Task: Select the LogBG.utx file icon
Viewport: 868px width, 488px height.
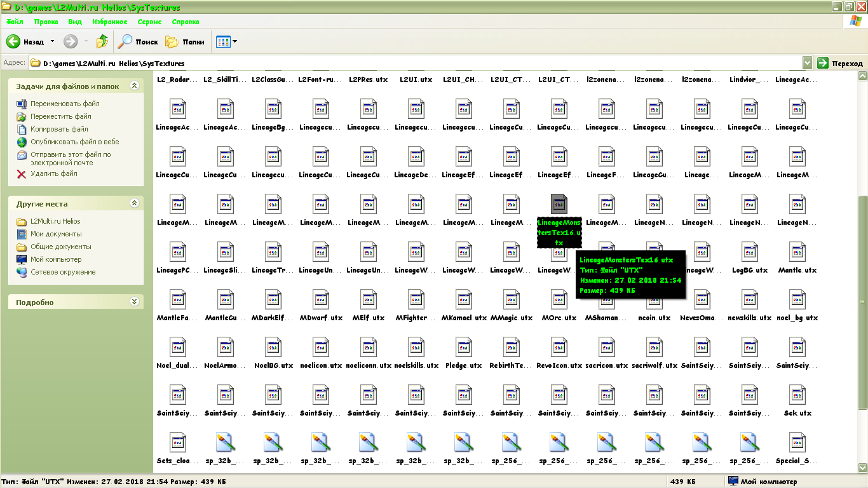Action: click(x=750, y=252)
